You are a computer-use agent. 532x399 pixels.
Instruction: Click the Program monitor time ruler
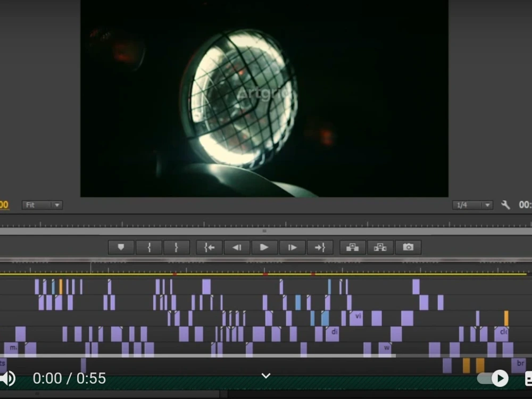click(266, 225)
